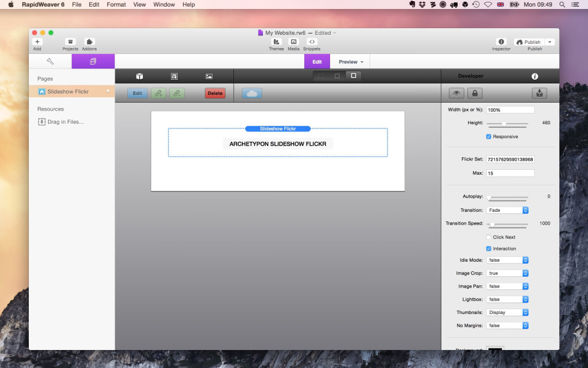Click the first green add-link button

click(x=158, y=93)
